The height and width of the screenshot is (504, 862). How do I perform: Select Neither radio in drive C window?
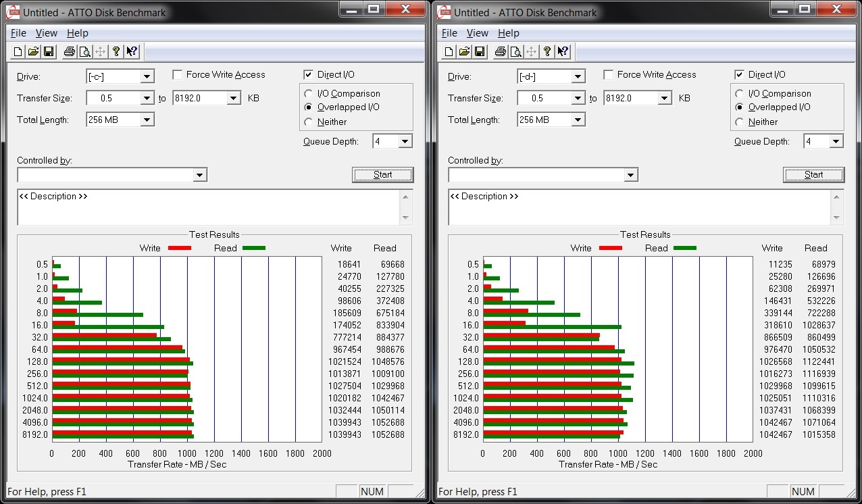pos(309,122)
